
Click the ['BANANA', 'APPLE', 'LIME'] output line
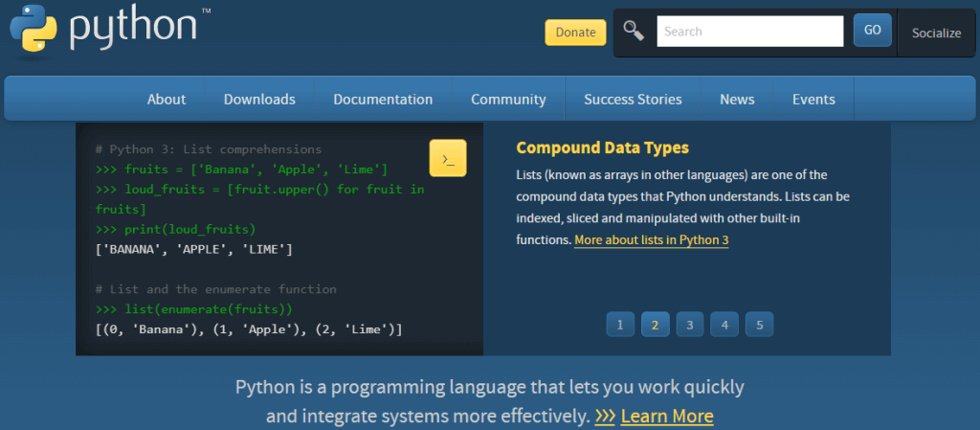pyautogui.click(x=193, y=249)
